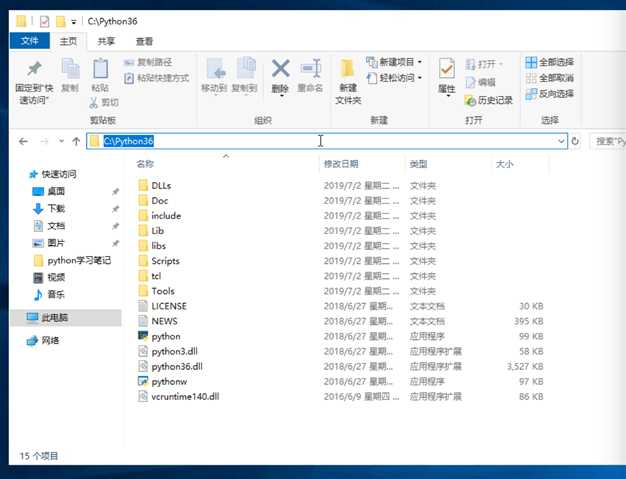Screen dimensions: 626x479
Task: Click the Copy to (复制到) icon
Action: click(x=246, y=69)
